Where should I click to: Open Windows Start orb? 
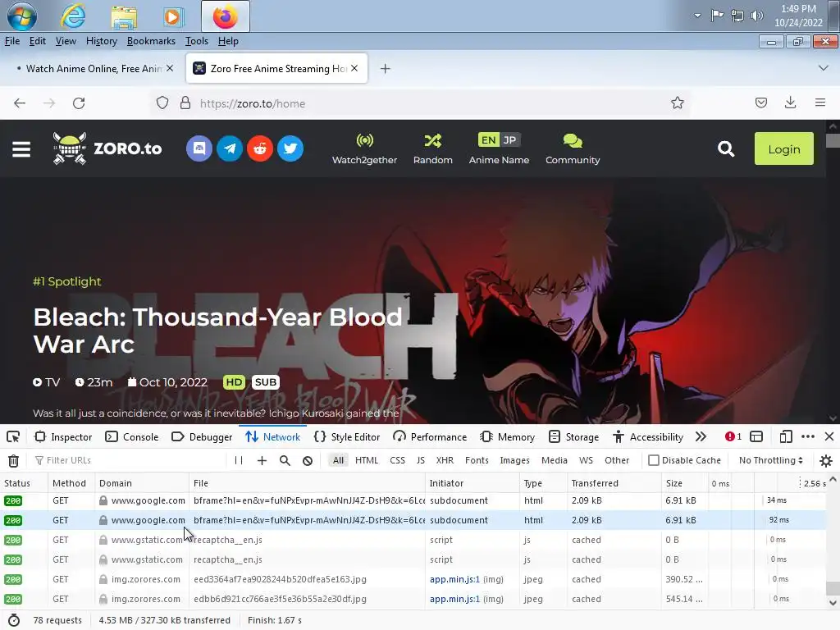22,16
